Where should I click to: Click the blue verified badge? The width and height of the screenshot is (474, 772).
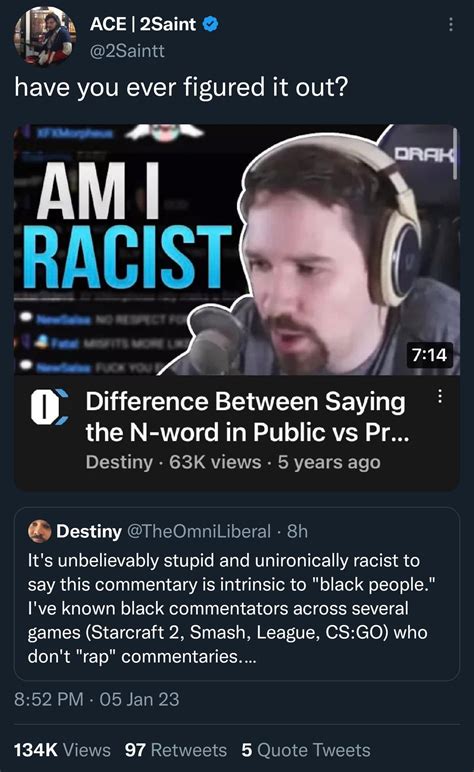210,24
